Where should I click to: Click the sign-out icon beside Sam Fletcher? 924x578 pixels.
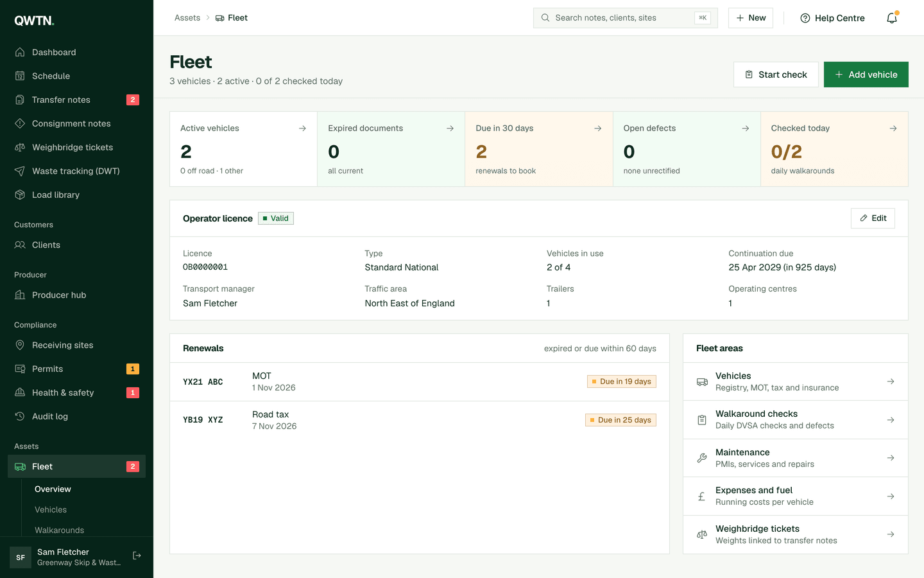click(x=137, y=556)
